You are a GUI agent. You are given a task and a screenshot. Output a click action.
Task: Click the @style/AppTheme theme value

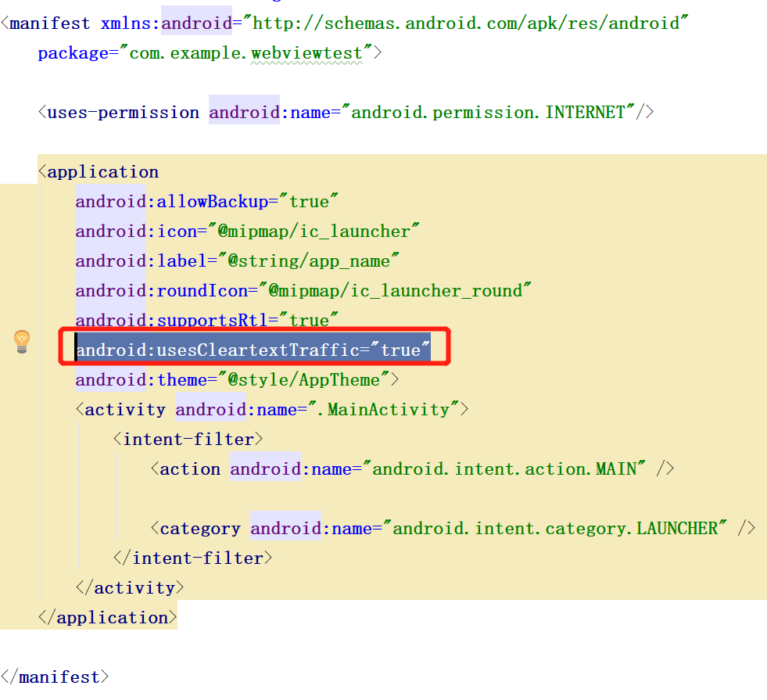click(x=304, y=380)
